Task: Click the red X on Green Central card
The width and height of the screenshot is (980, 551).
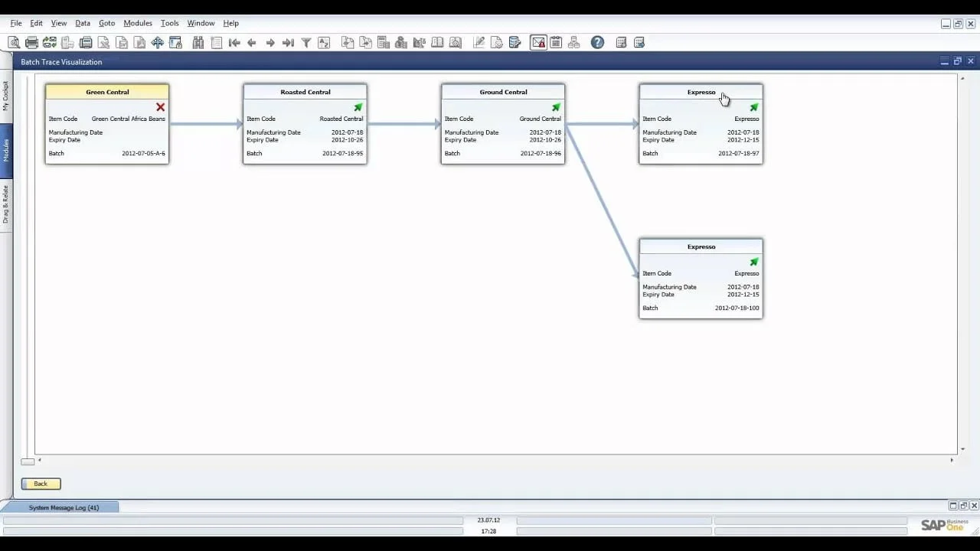Action: (160, 107)
